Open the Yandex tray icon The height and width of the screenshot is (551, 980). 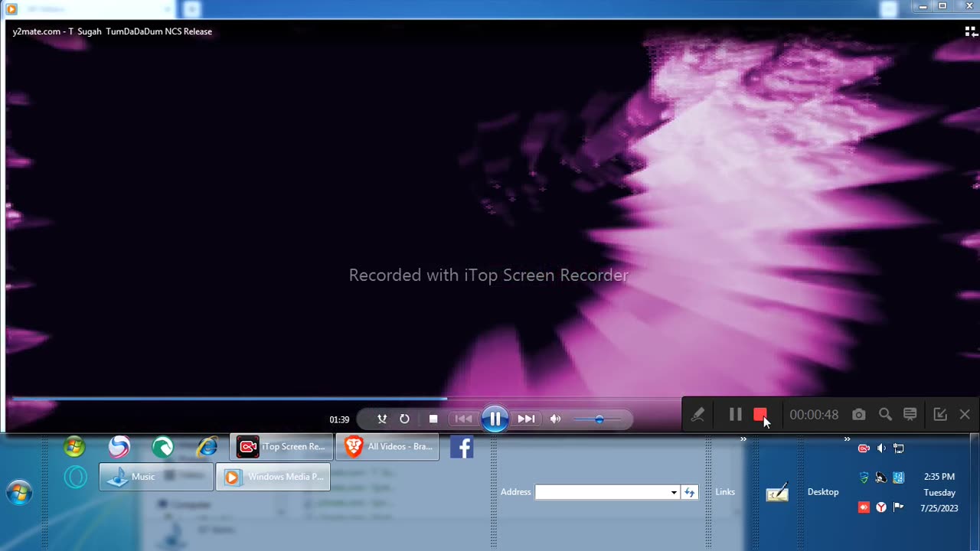tap(881, 507)
